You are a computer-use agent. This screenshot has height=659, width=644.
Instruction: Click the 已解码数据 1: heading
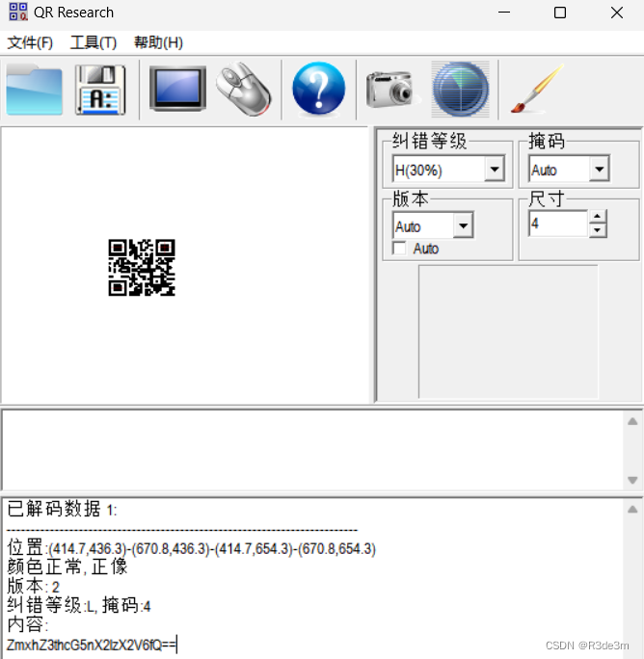63,510
